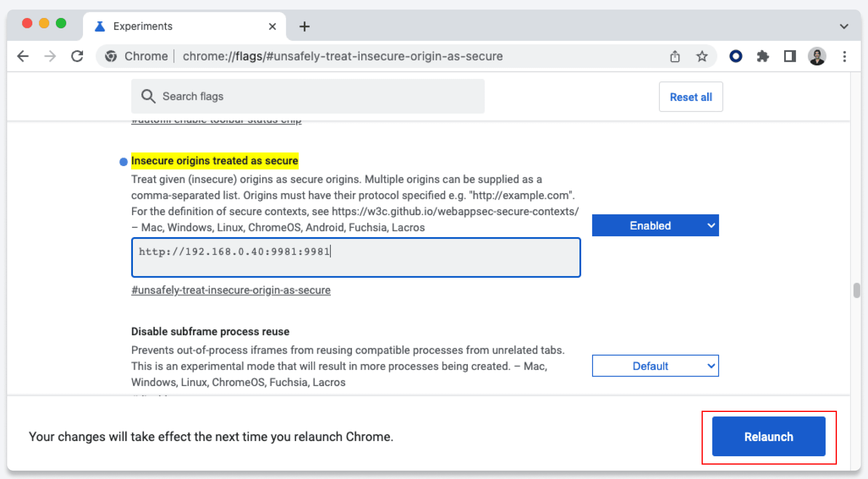Go back to the previous page
Image resolution: width=868 pixels, height=479 pixels.
click(23, 56)
